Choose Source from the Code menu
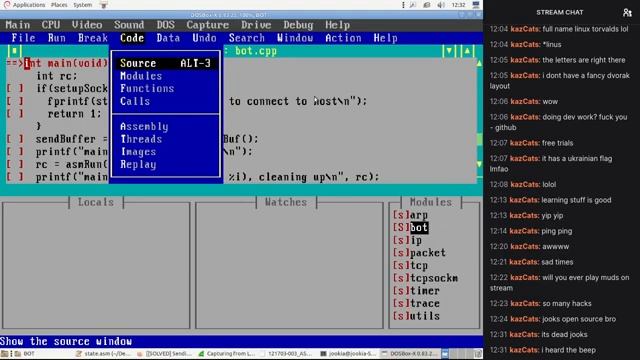Screen dimensions: 640x360 pos(165,63)
